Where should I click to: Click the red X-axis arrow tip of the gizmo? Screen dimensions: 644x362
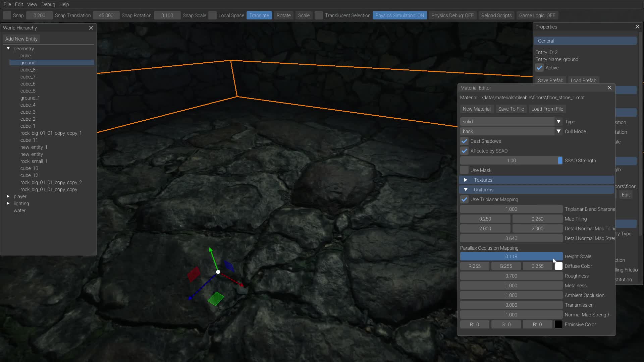[241, 285]
